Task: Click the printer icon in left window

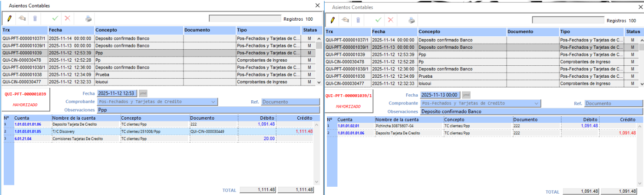Action: [89, 18]
